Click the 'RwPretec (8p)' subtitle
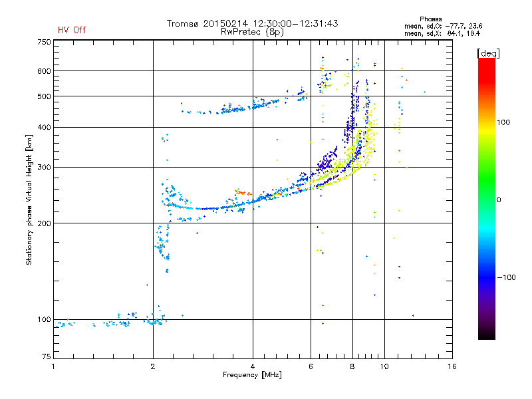Image resolution: width=532 pixels, height=399 pixels. tap(252, 32)
